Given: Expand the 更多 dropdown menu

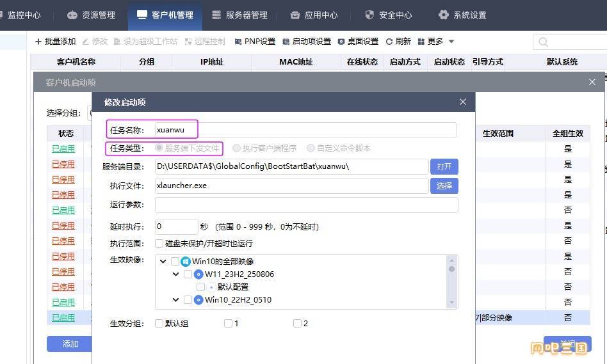Looking at the screenshot, I should 436,42.
